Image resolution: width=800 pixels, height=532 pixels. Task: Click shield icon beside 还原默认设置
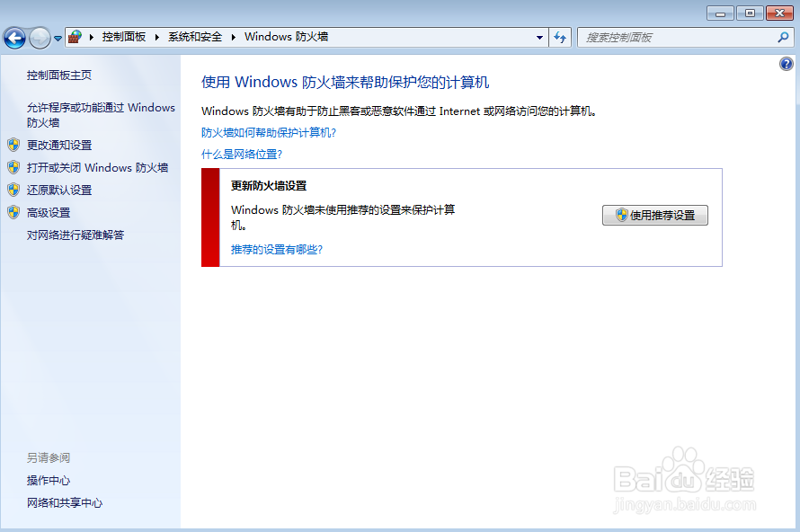tap(13, 190)
